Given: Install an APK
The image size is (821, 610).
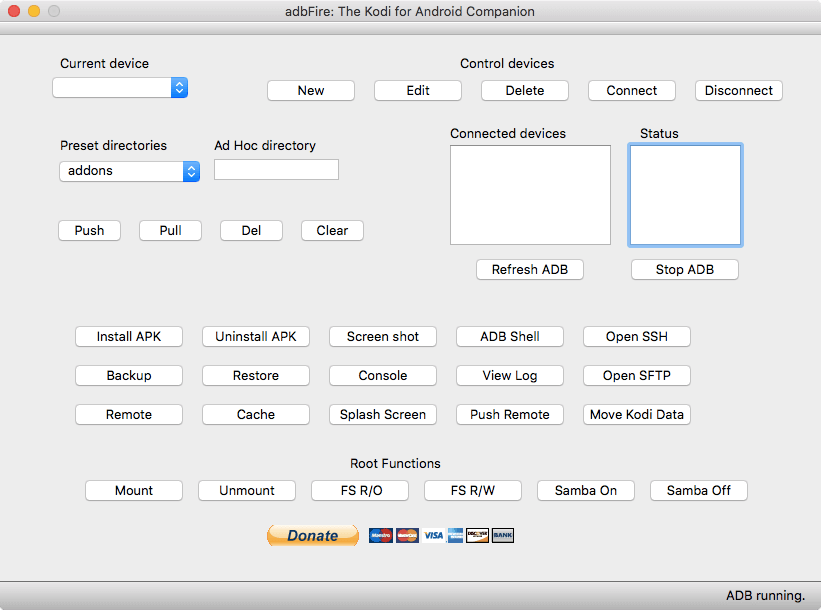Looking at the screenshot, I should click(129, 337).
